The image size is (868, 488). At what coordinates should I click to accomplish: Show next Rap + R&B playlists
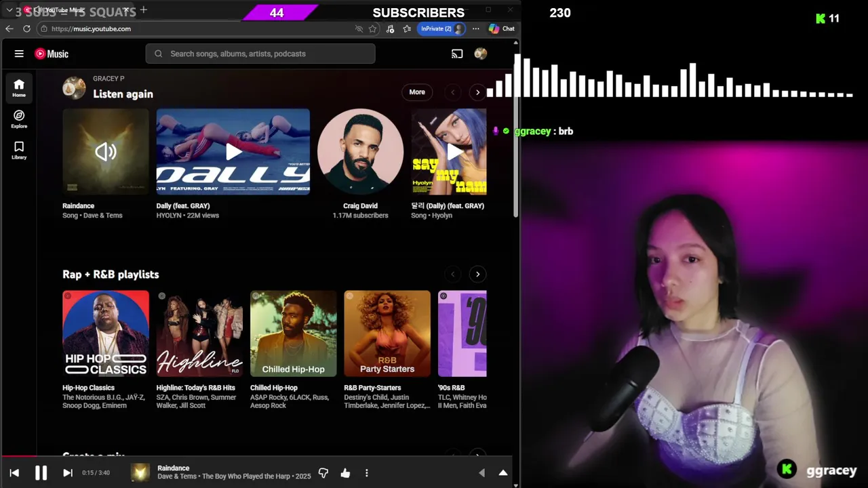coord(477,274)
